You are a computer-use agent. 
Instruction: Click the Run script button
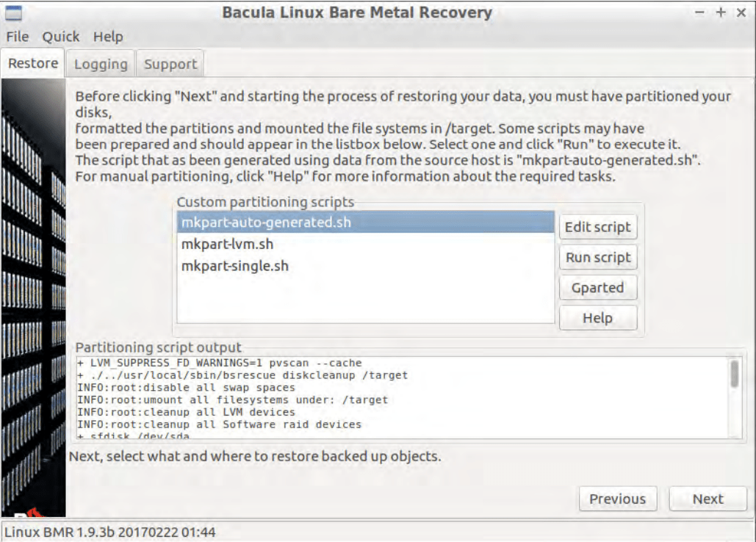pos(597,257)
